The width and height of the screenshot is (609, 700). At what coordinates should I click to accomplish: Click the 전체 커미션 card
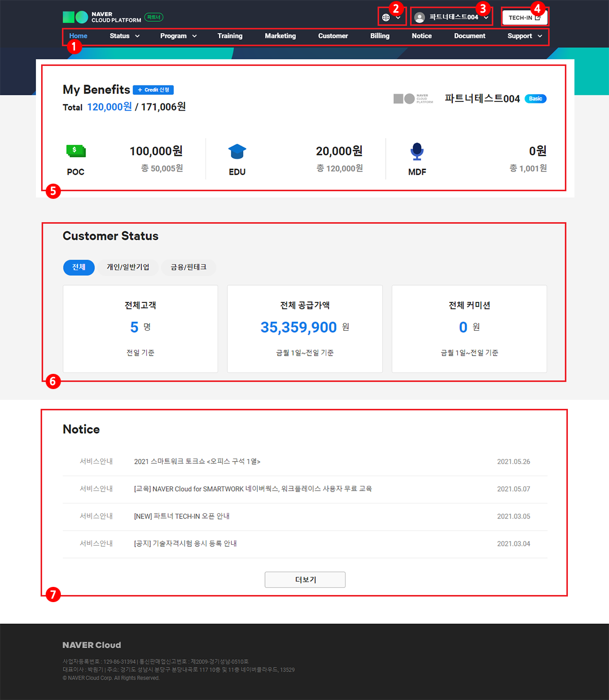point(469,329)
